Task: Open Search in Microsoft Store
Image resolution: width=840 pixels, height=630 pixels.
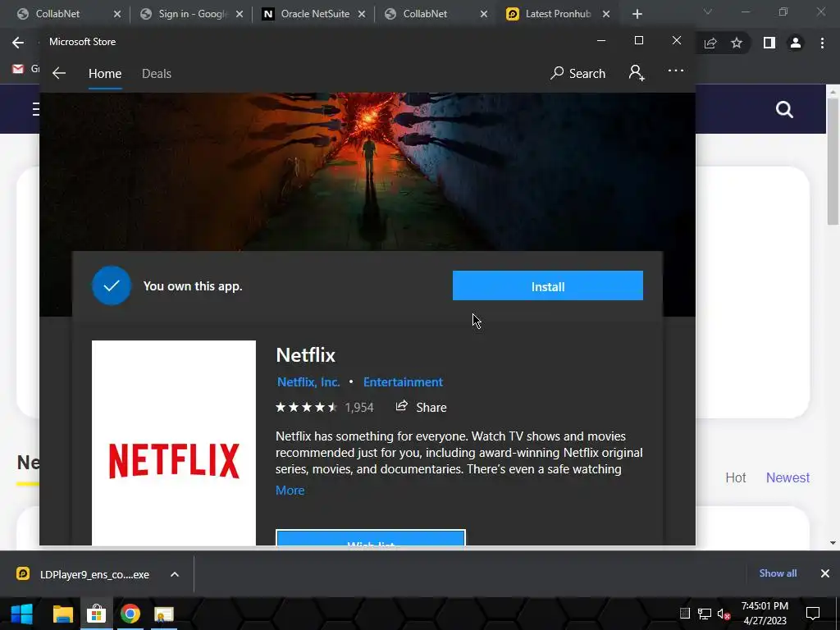Action: [x=577, y=73]
